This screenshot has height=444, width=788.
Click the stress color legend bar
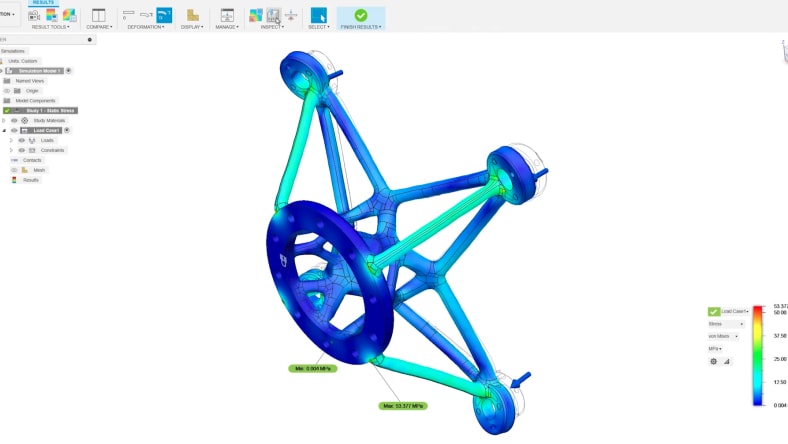pos(757,355)
